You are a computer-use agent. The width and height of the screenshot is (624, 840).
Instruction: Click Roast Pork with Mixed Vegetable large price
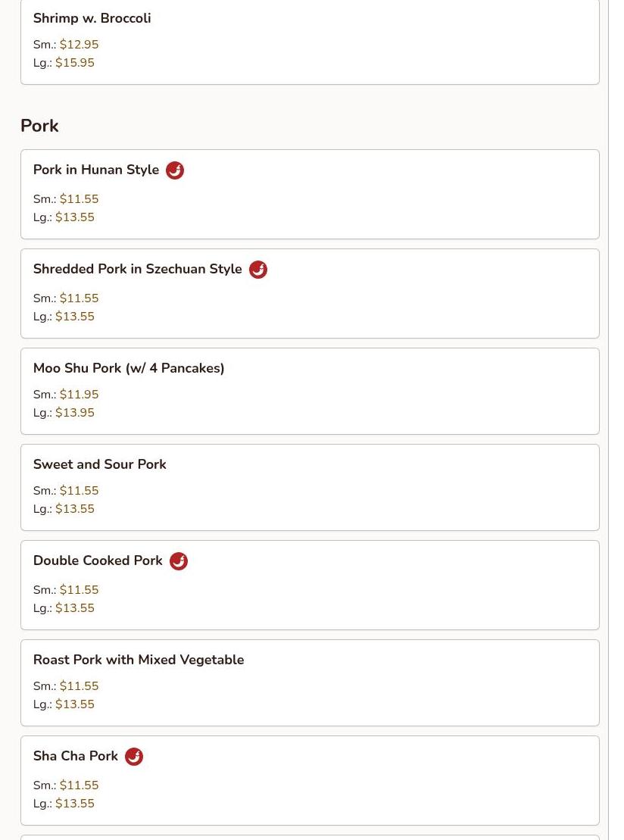75,704
